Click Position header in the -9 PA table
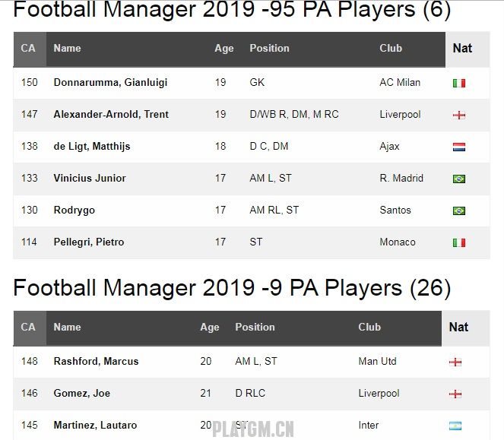The image size is (504, 440). (x=255, y=327)
